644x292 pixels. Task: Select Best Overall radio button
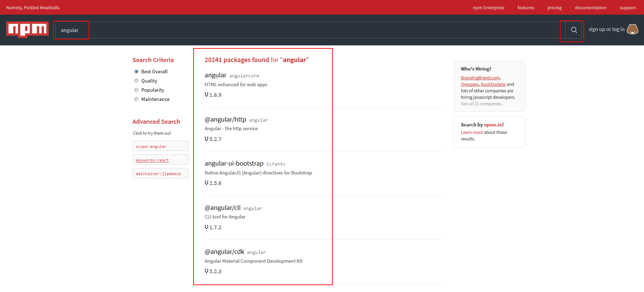click(136, 72)
